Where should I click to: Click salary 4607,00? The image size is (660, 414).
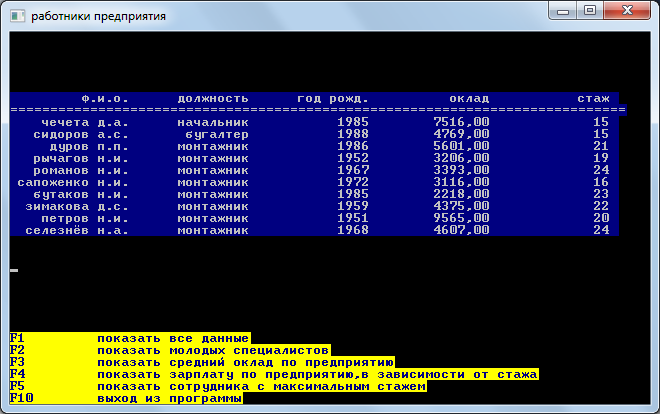[461, 230]
